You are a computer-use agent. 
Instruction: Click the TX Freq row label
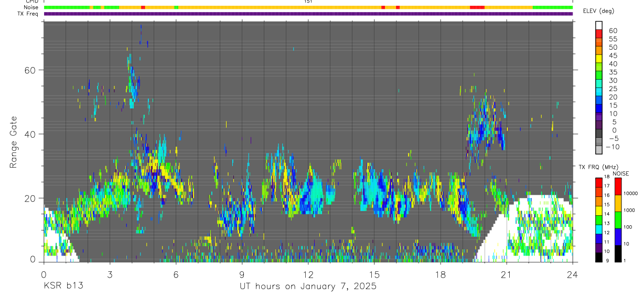click(28, 14)
